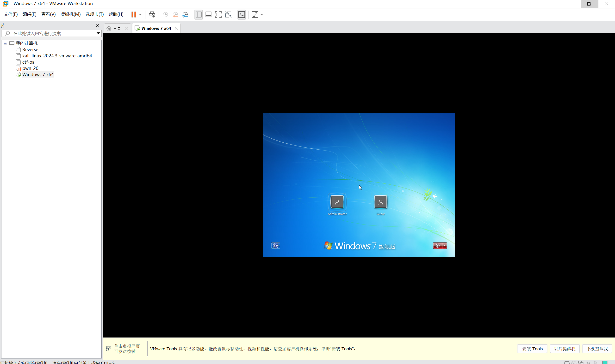615x364 pixels.
Task: Click 不要提醒我 button
Action: 597,349
